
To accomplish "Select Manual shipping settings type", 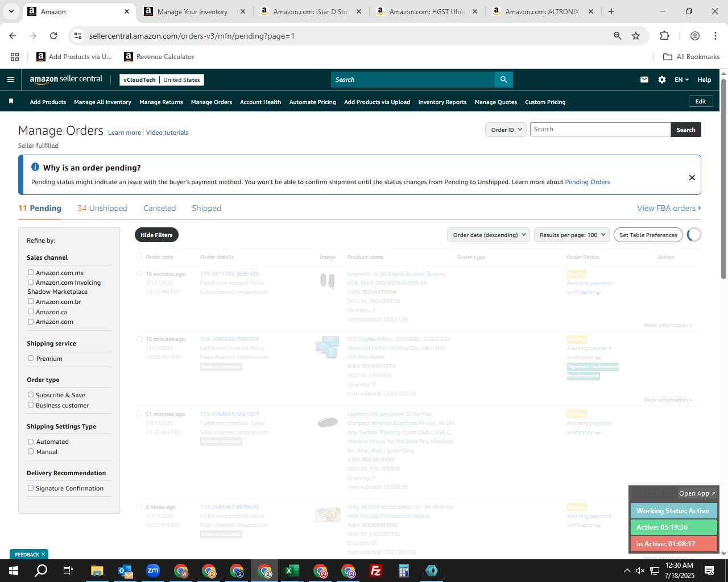I will click(x=31, y=451).
